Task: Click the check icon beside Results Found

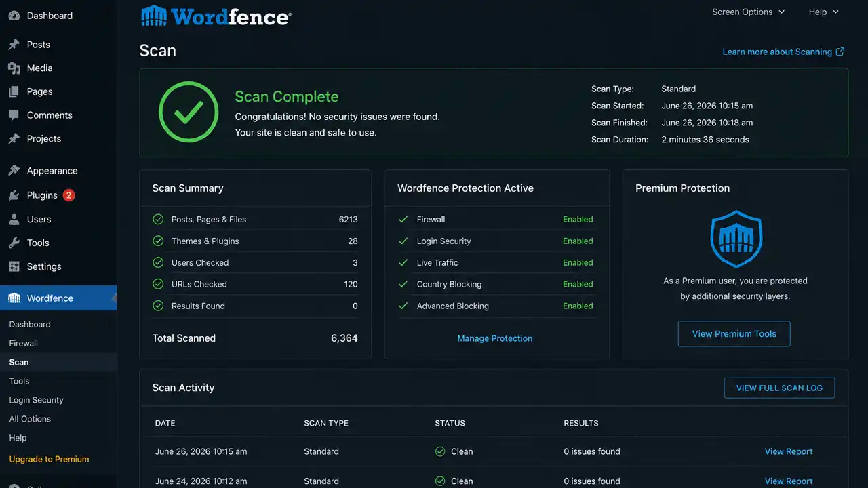Action: click(x=158, y=306)
